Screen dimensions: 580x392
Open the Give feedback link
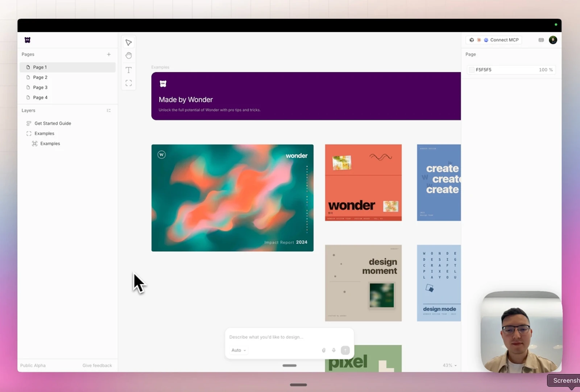(97, 365)
